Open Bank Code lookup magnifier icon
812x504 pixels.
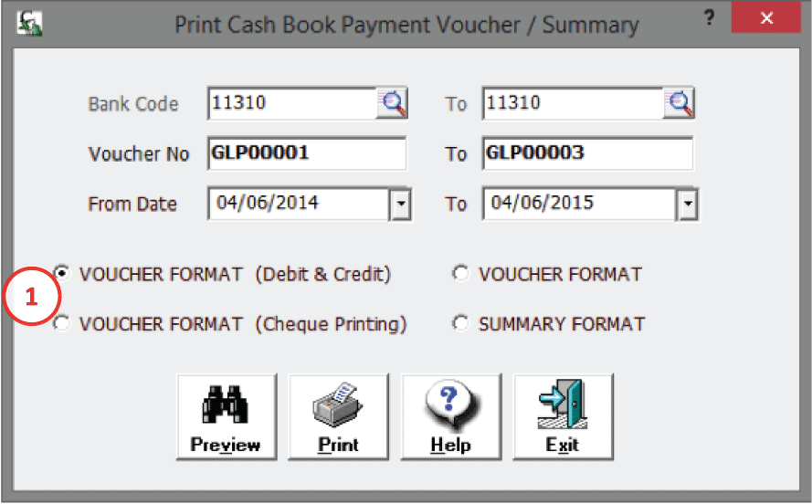(392, 103)
